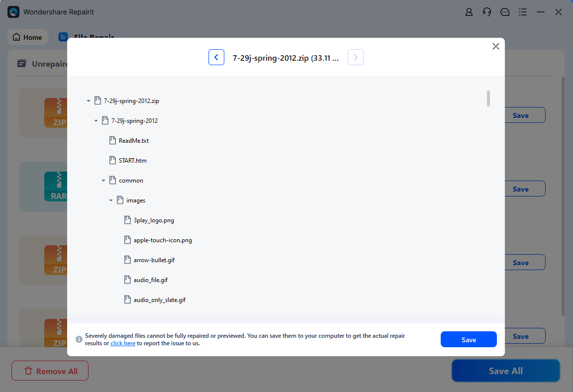Image resolution: width=573 pixels, height=392 pixels.
Task: Click the third row ZIP thumbnail in background list
Action: coord(56,260)
